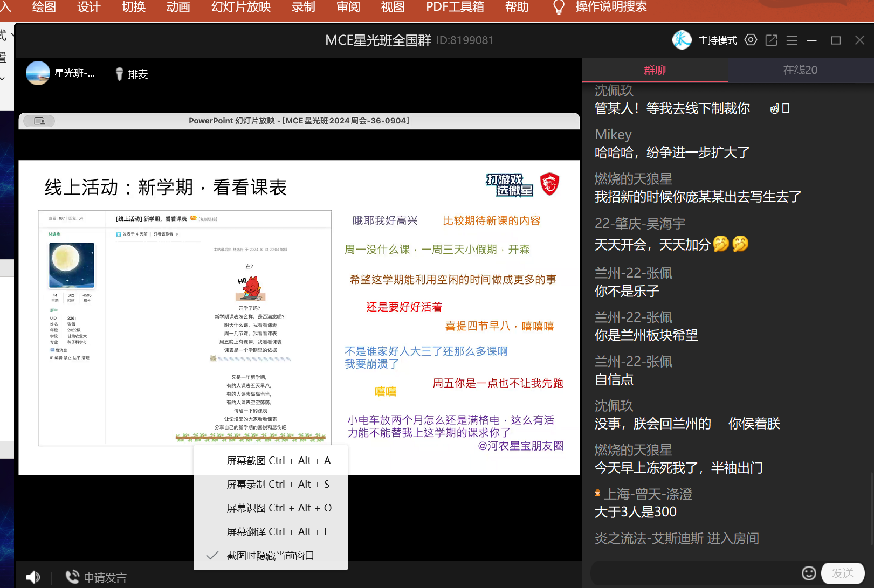Click the pop-out window icon in title bar
This screenshot has width=874, height=588.
pyautogui.click(x=771, y=40)
